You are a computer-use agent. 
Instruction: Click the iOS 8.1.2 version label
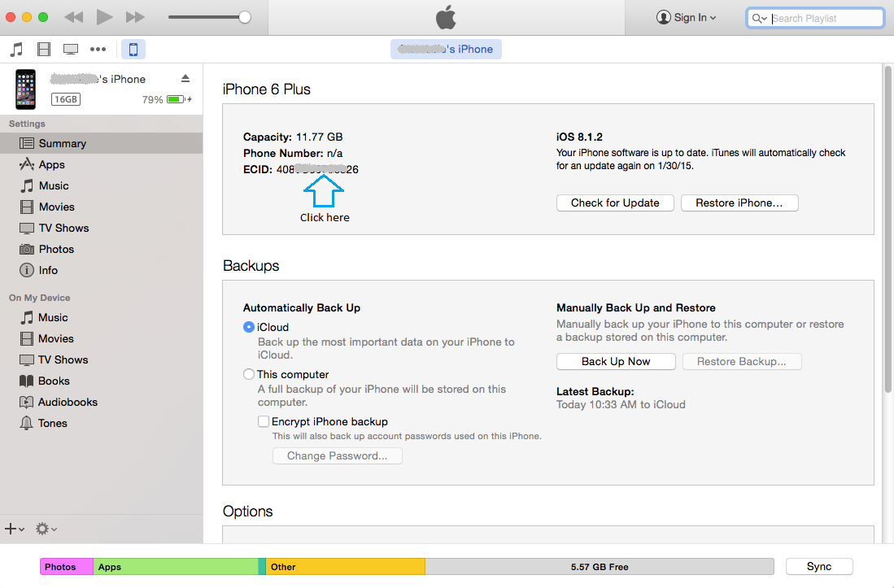[579, 137]
